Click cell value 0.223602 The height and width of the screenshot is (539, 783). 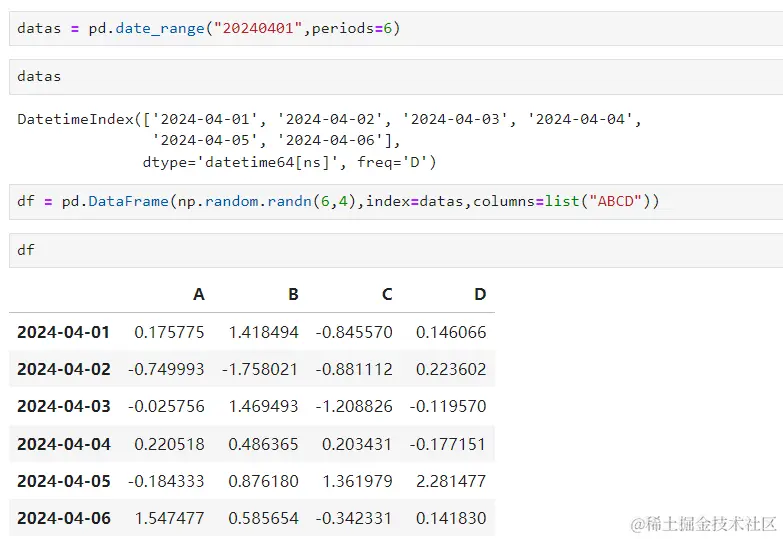click(x=451, y=369)
